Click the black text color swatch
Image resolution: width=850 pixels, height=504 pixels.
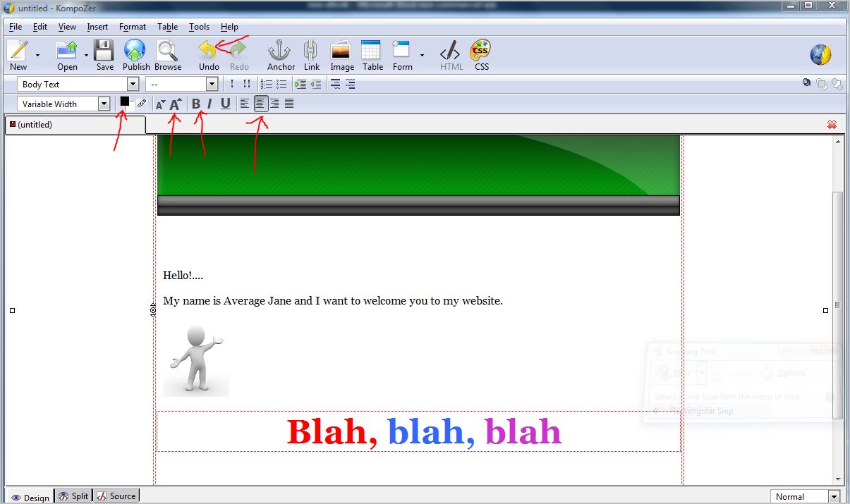coord(124,102)
